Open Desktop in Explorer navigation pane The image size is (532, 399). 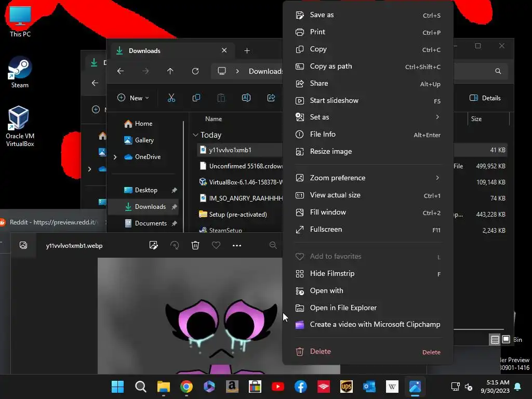[x=145, y=190]
